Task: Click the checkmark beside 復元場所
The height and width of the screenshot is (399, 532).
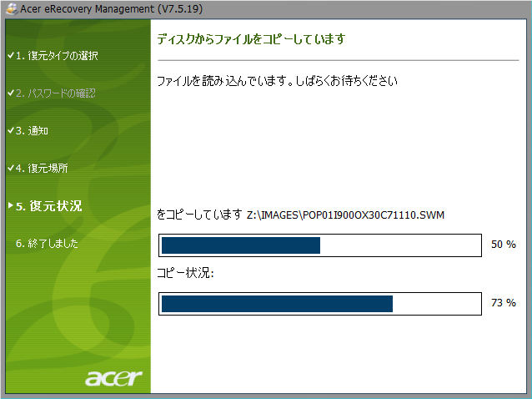Action: pyautogui.click(x=11, y=168)
